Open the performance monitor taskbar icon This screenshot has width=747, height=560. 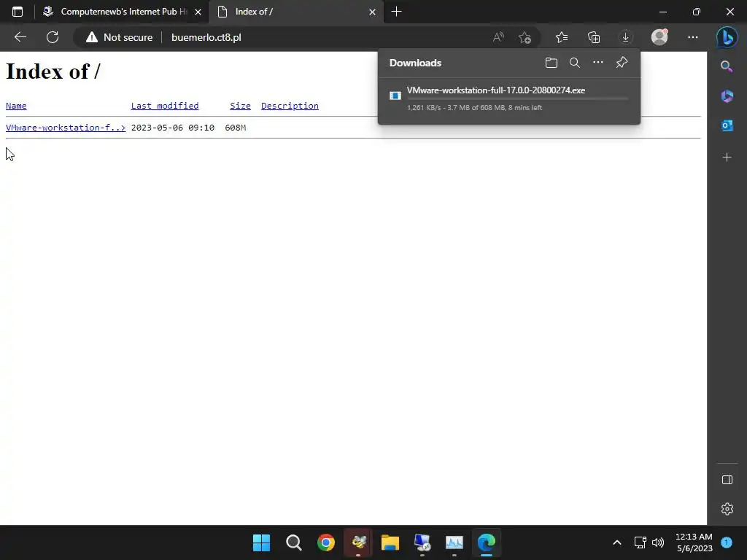[x=454, y=542]
